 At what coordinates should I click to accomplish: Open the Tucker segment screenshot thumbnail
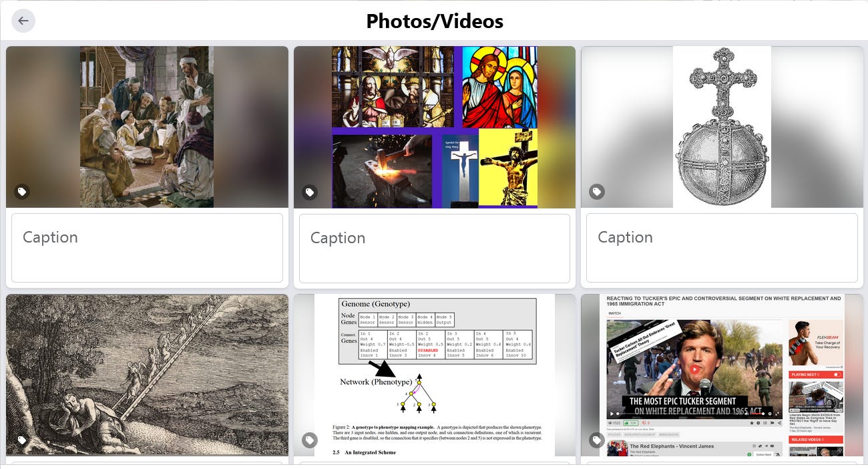pos(722,375)
